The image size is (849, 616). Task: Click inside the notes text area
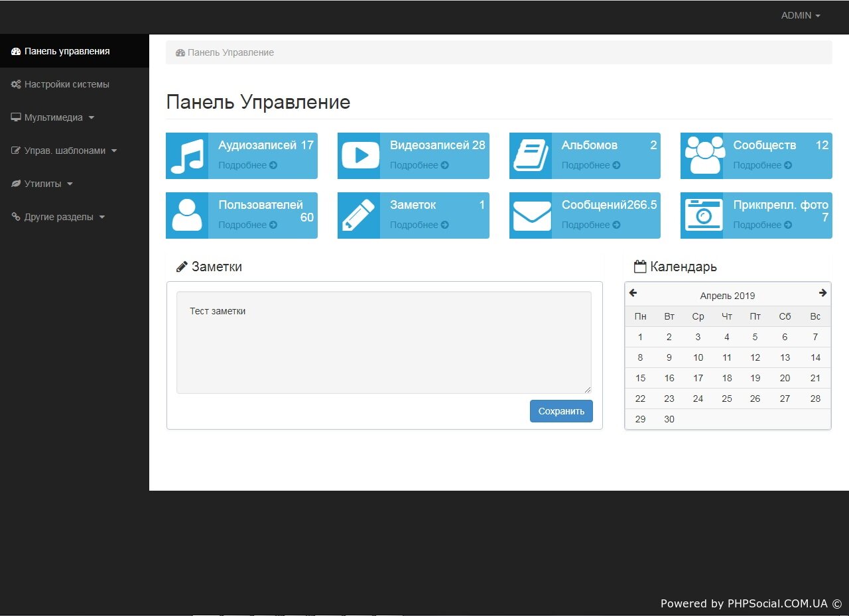tap(383, 342)
